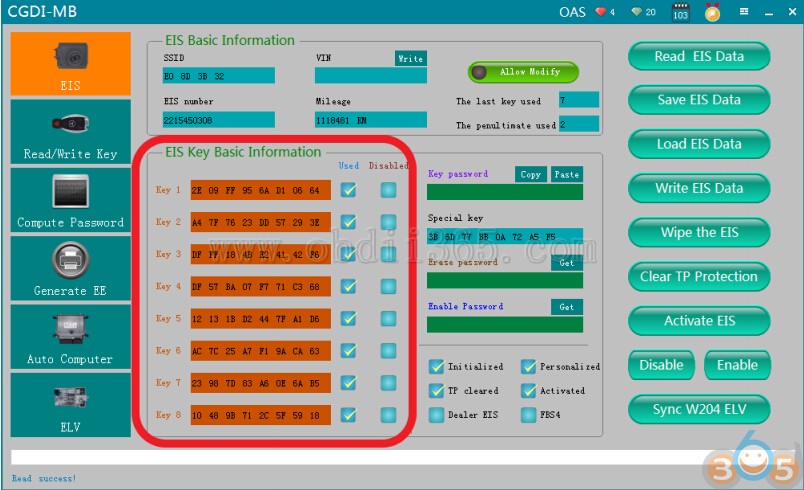
Task: Toggle the Activated checkbox
Action: coord(529,391)
